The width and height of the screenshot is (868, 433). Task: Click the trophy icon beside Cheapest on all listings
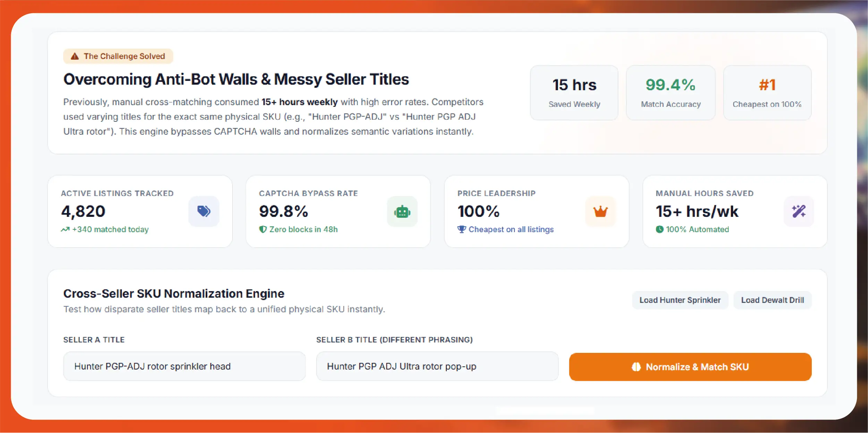click(x=462, y=229)
